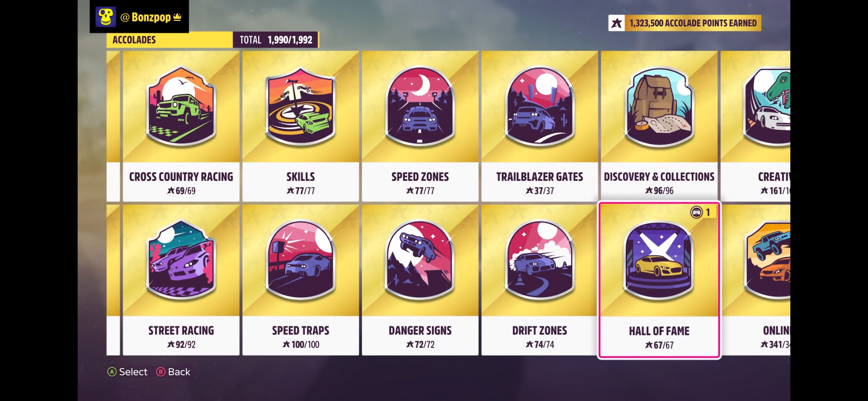Go back with the B Back prompt
This screenshot has width=868, height=401.
pyautogui.click(x=173, y=372)
